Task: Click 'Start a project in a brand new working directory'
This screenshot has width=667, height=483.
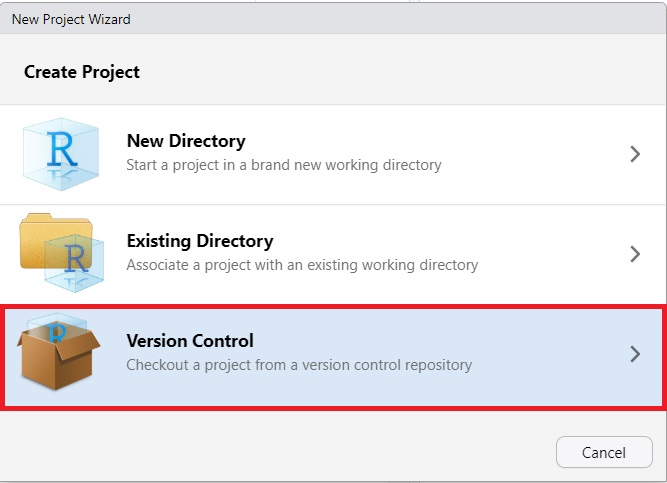Action: 284,165
